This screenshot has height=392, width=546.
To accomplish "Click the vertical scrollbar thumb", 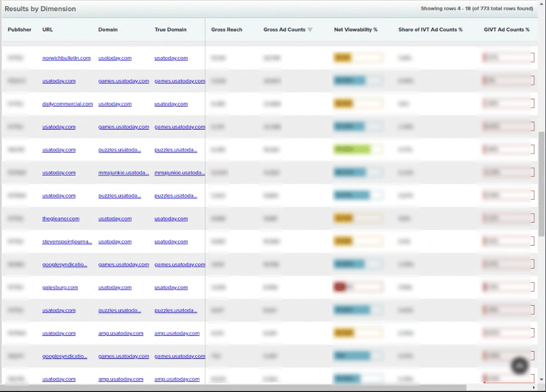I will pos(542,184).
